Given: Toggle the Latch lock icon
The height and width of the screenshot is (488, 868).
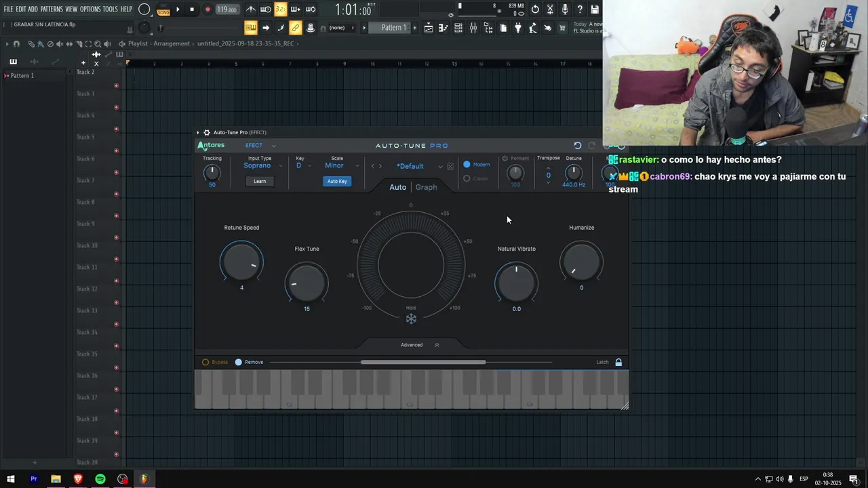Looking at the screenshot, I should coord(618,362).
